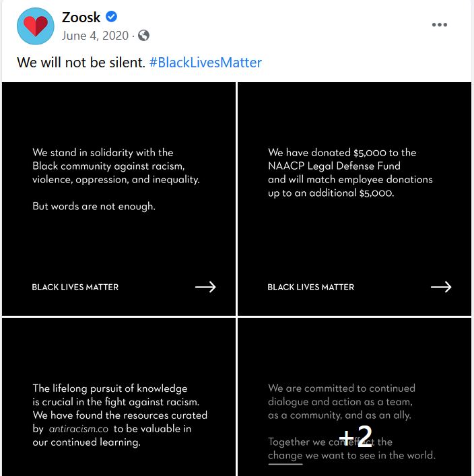This screenshot has height=476, width=474.
Task: Open the #BlackLivesMatter hashtag
Action: pyautogui.click(x=205, y=63)
